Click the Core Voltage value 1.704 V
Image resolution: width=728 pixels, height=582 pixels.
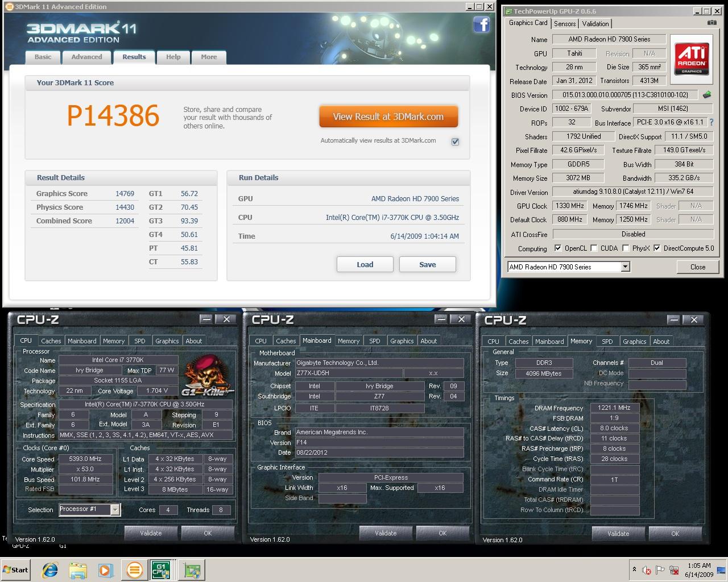[x=157, y=391]
